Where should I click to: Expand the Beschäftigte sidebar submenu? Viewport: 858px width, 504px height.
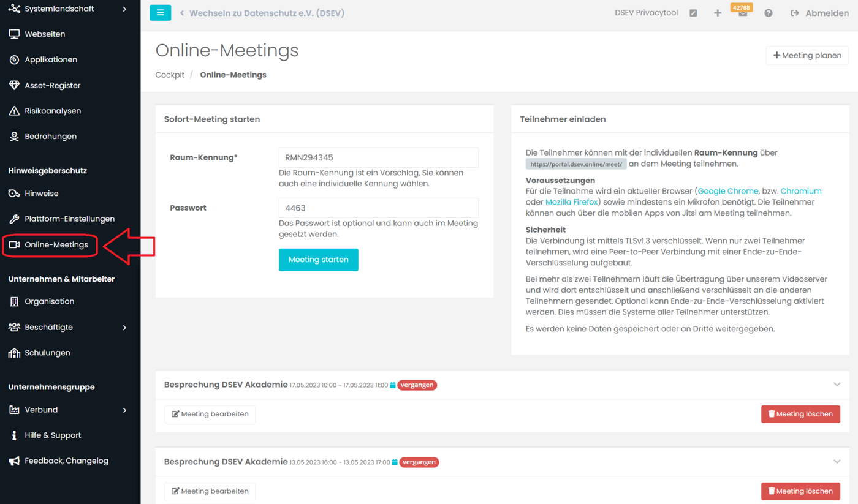tap(125, 328)
